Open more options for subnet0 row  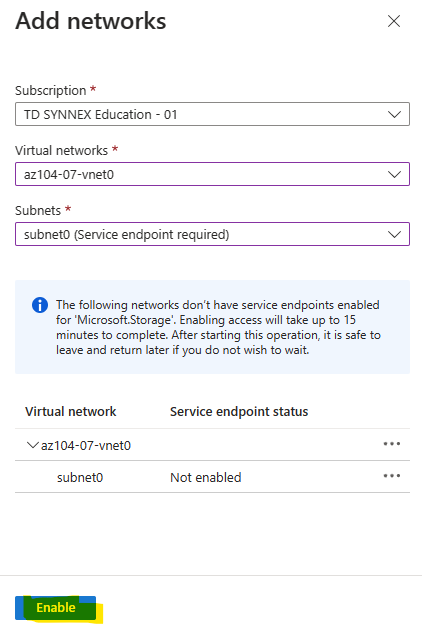[x=392, y=476]
